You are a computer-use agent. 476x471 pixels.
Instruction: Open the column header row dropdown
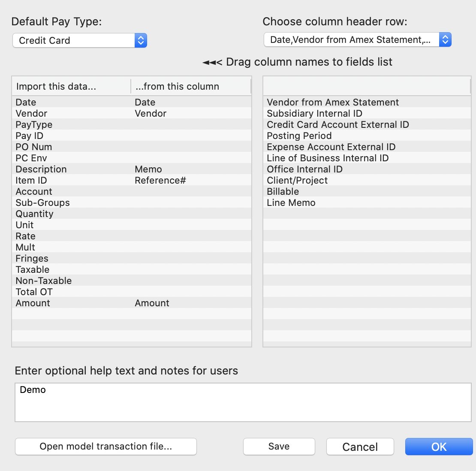click(357, 40)
